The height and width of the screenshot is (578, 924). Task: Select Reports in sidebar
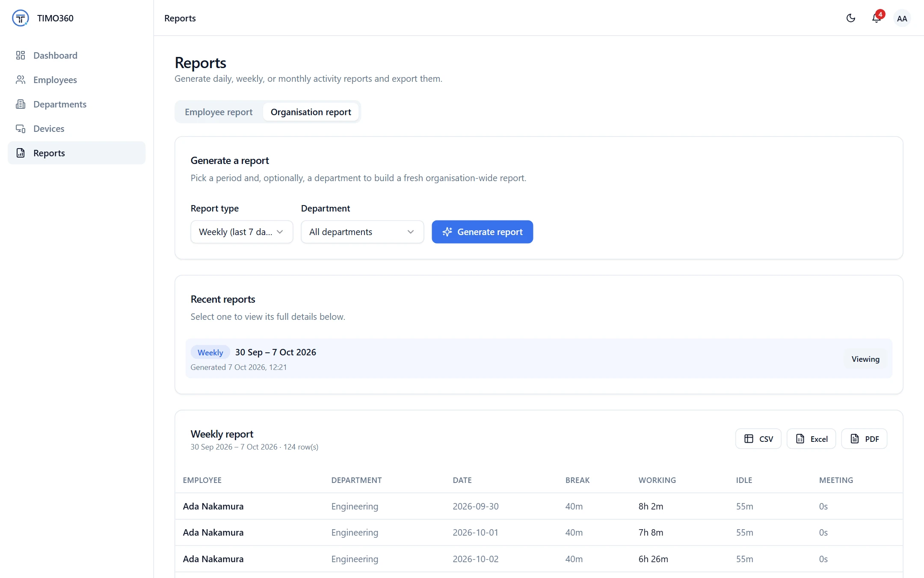[77, 153]
